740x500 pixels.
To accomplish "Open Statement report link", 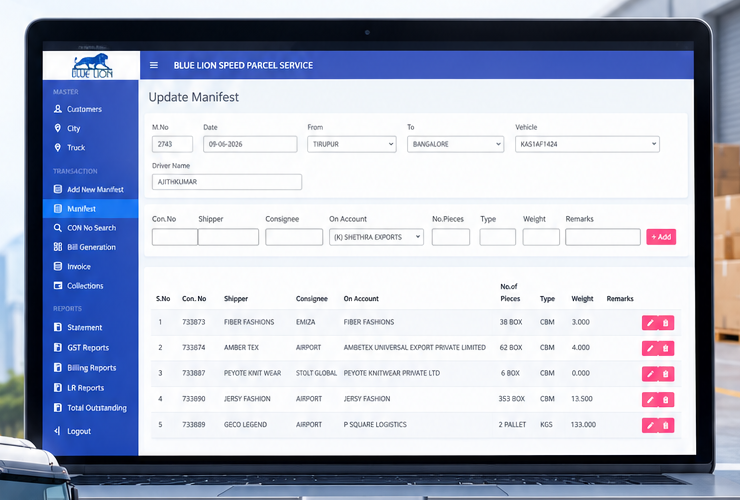I will (x=84, y=327).
